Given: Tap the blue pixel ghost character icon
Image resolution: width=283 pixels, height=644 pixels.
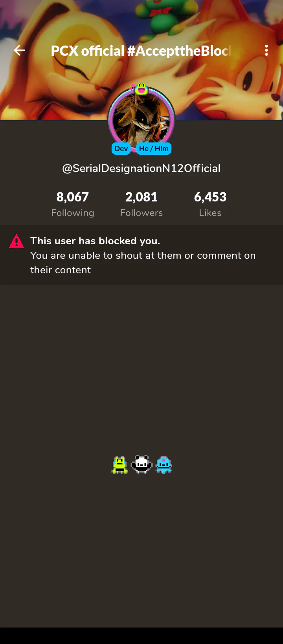Looking at the screenshot, I should 164,465.
